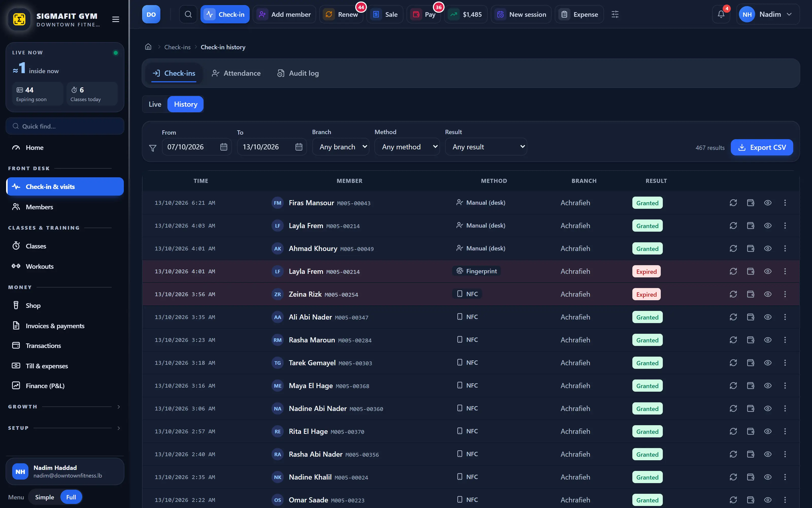Click Add member button
812x508 pixels.
pos(284,14)
